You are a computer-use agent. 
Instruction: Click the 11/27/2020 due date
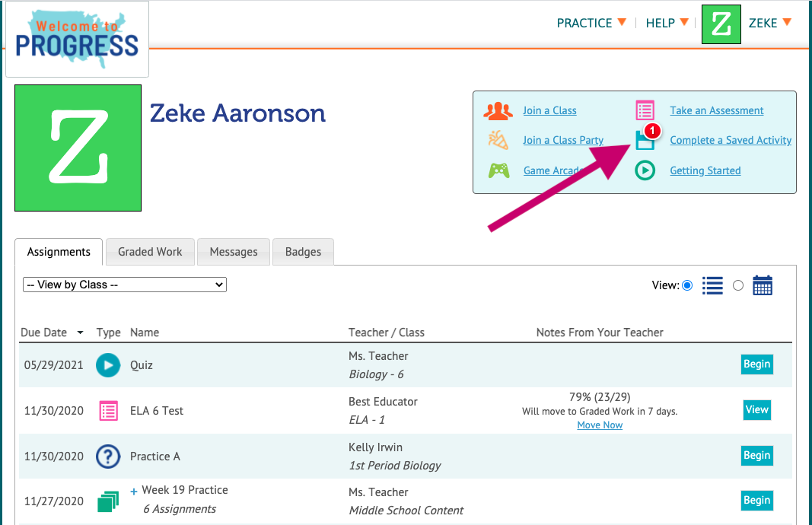click(x=54, y=501)
